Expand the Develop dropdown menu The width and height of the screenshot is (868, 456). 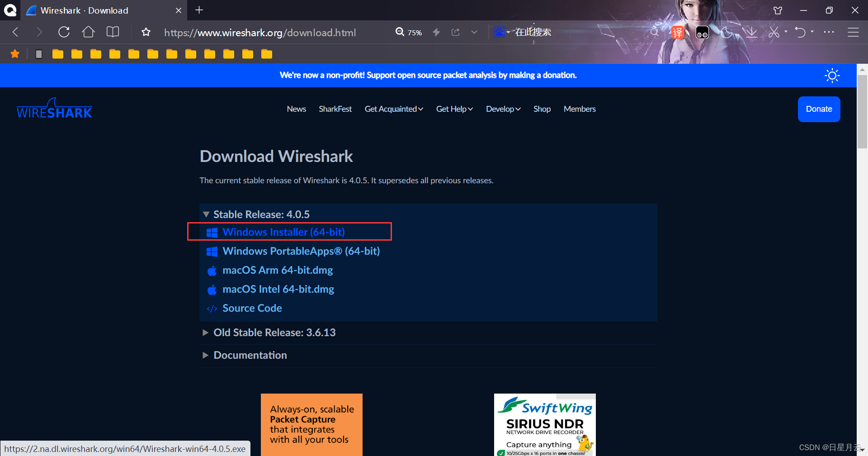pos(503,109)
